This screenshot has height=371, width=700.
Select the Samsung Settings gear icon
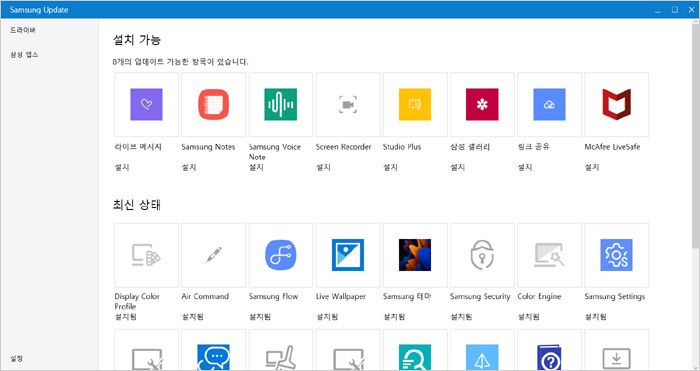[617, 255]
